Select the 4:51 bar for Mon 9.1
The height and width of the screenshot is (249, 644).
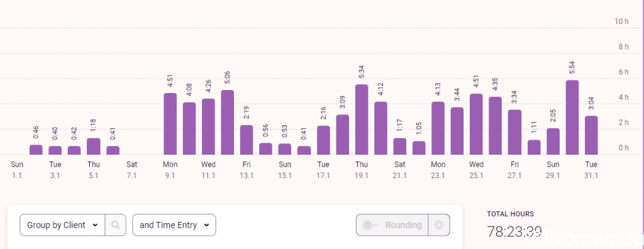click(170, 124)
